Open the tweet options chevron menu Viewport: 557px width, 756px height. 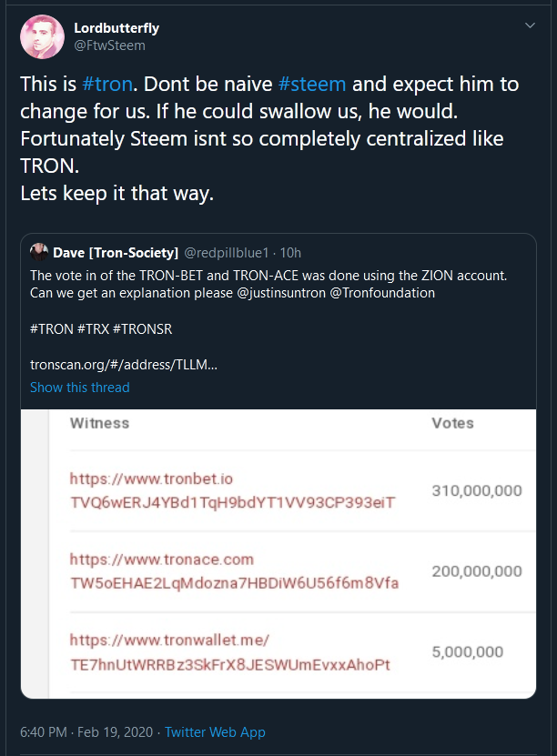(530, 26)
